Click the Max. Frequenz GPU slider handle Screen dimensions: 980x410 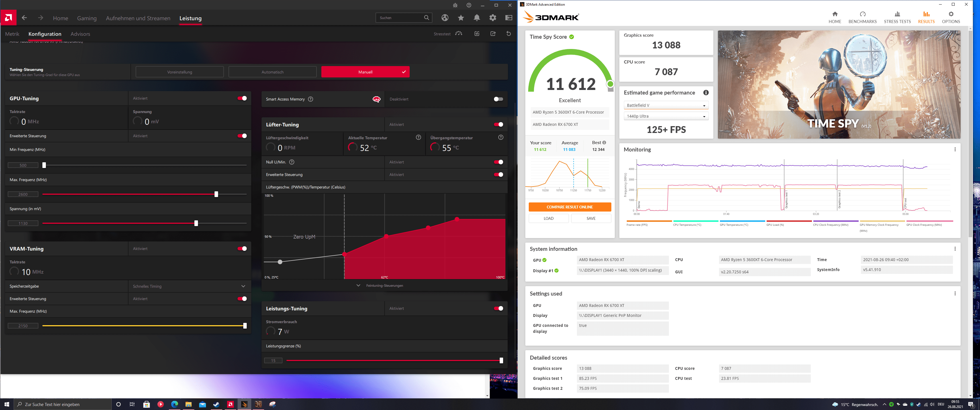click(x=216, y=194)
